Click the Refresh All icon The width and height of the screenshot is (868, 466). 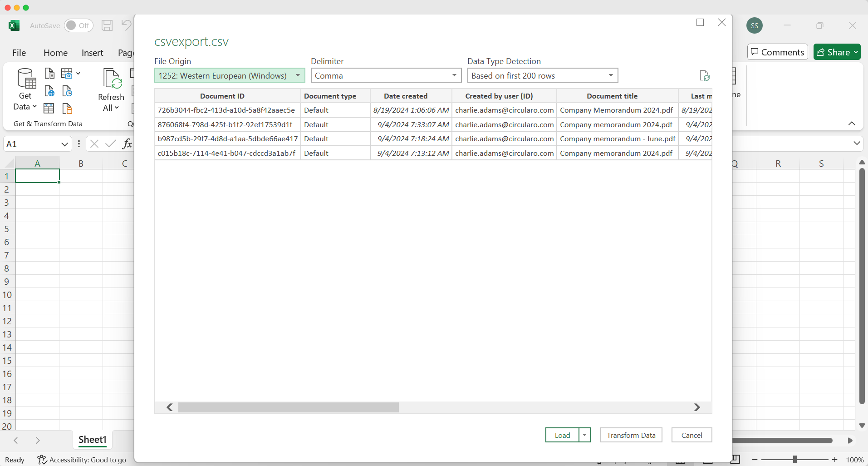coord(111,79)
